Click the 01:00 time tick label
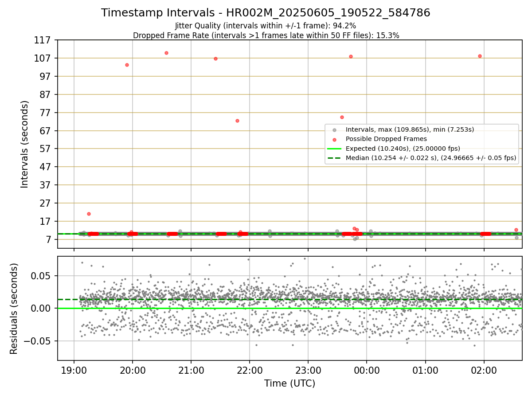Image resolution: width=532 pixels, height=399 pixels. point(426,370)
